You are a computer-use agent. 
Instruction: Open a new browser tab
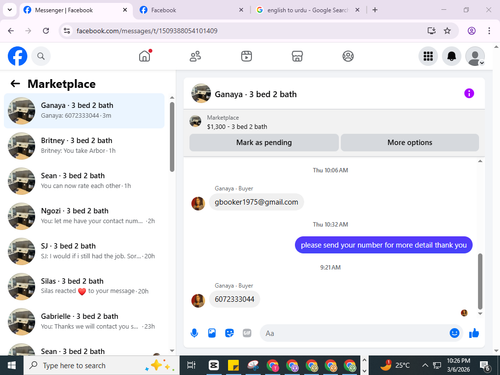pyautogui.click(x=375, y=10)
